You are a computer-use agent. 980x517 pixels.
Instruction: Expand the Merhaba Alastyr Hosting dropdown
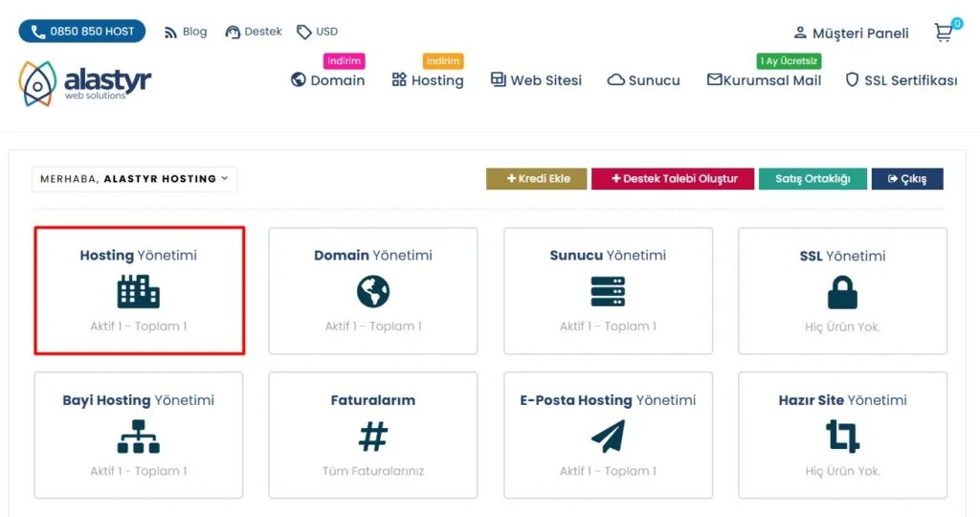click(x=134, y=179)
